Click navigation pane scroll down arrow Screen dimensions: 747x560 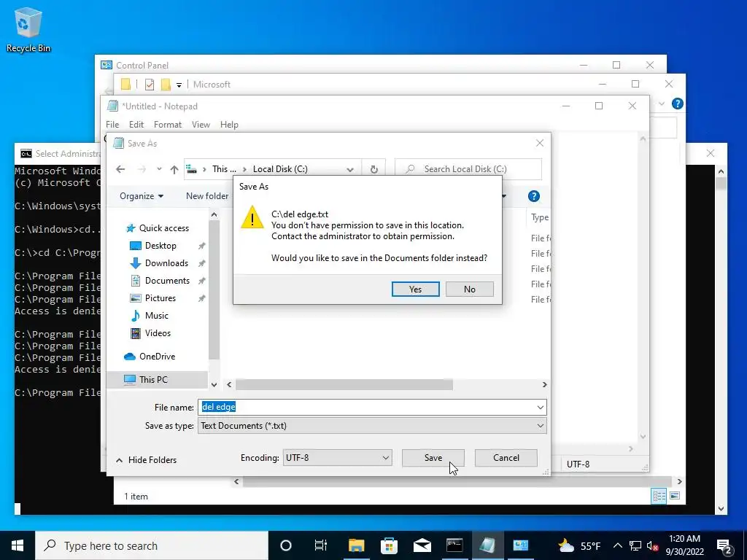pos(214,384)
